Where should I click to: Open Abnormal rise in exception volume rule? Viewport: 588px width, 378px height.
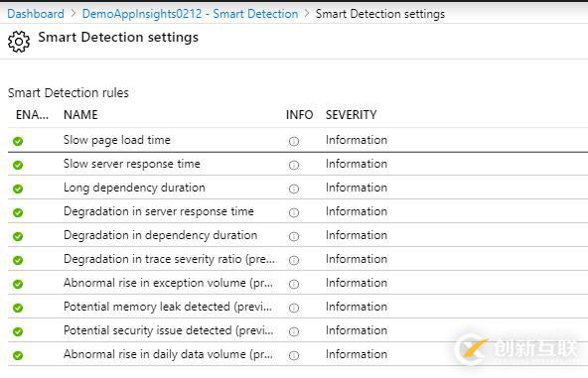[x=169, y=283]
